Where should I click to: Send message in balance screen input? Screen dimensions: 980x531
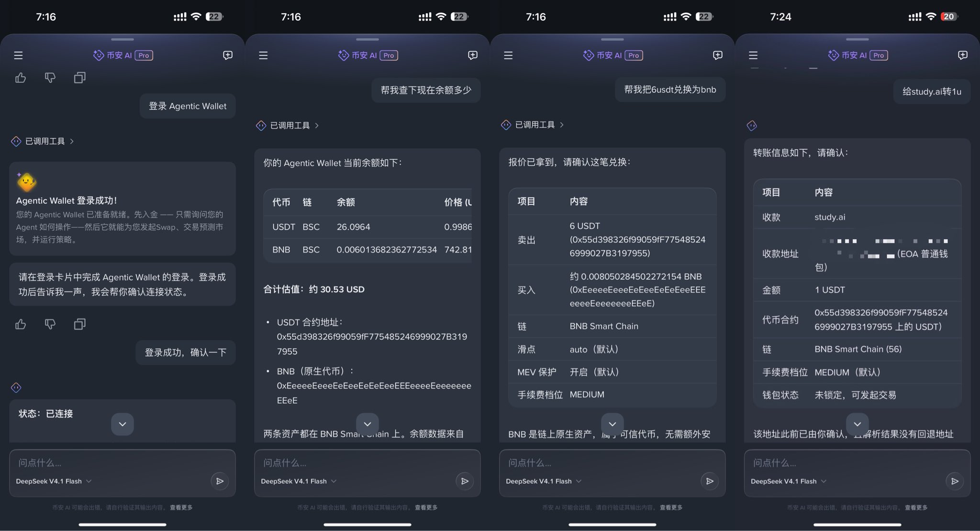coord(465,481)
